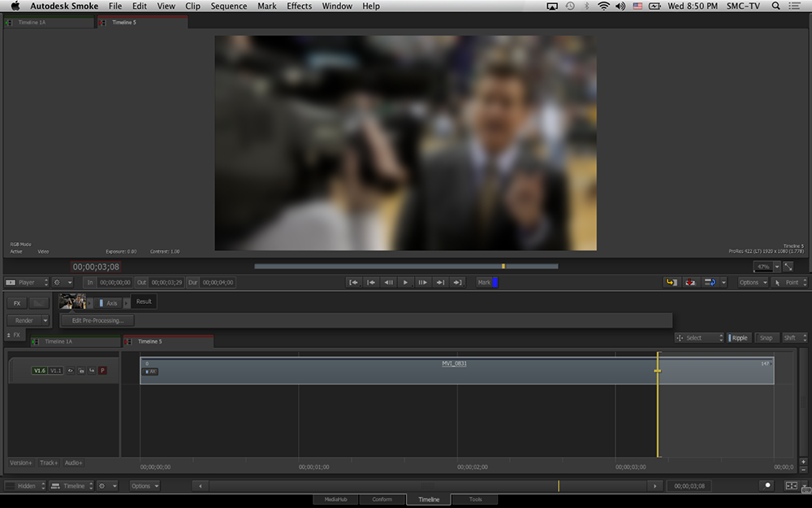
Task: Open the Player mode dropdown
Action: tap(28, 282)
